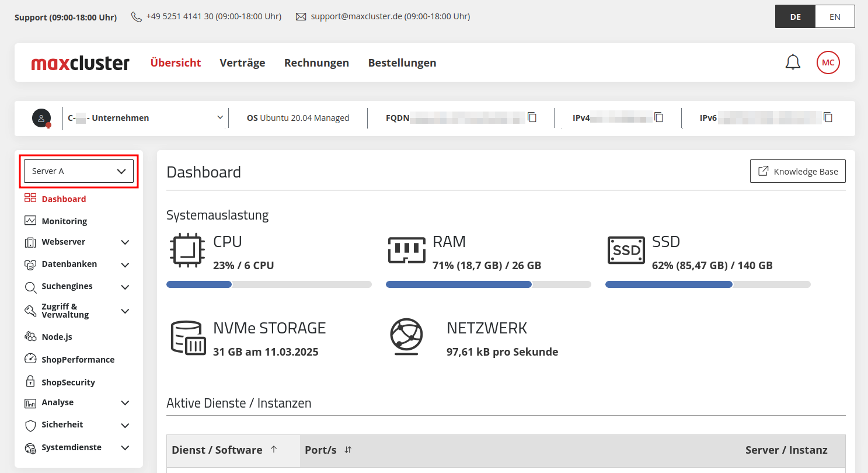Click the Node.js sidebar icon
868x473 pixels.
[30, 337]
